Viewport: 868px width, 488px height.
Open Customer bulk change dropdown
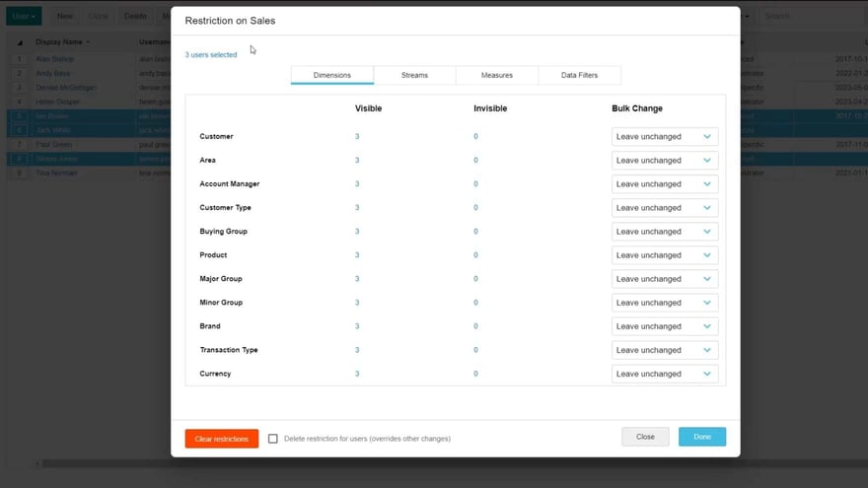[x=665, y=137]
